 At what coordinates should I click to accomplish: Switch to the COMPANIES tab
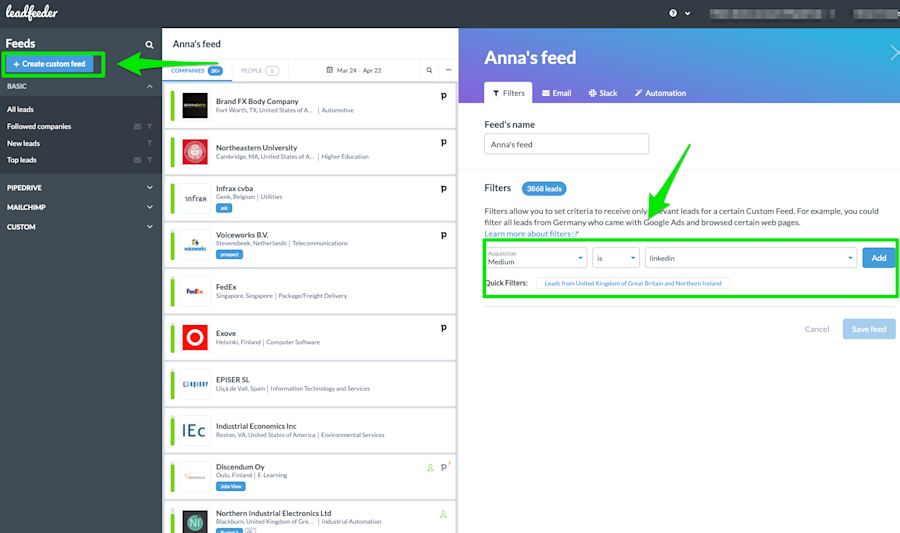[x=197, y=71]
